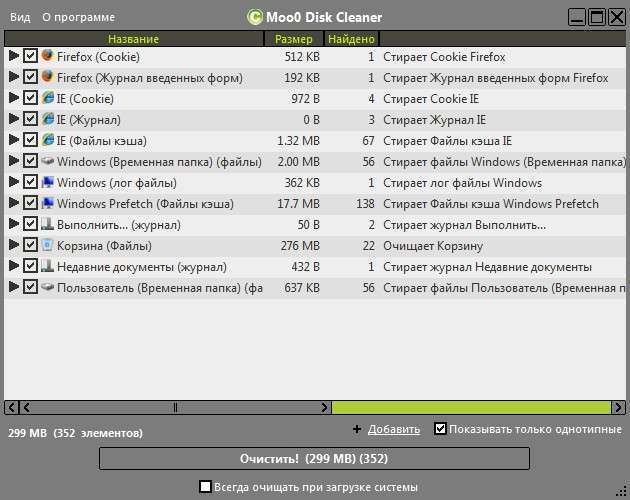Click description 'Очищает Корзину'
The height and width of the screenshot is (500, 630).
[433, 246]
